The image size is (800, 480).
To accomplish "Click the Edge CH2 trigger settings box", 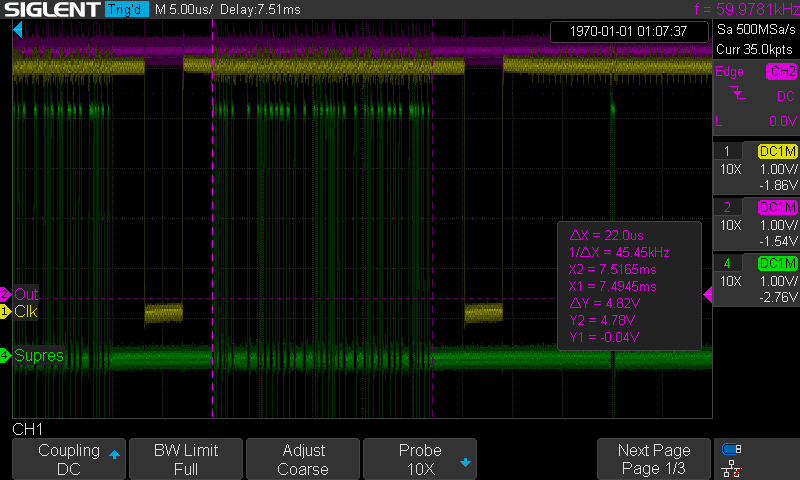I will [755, 96].
